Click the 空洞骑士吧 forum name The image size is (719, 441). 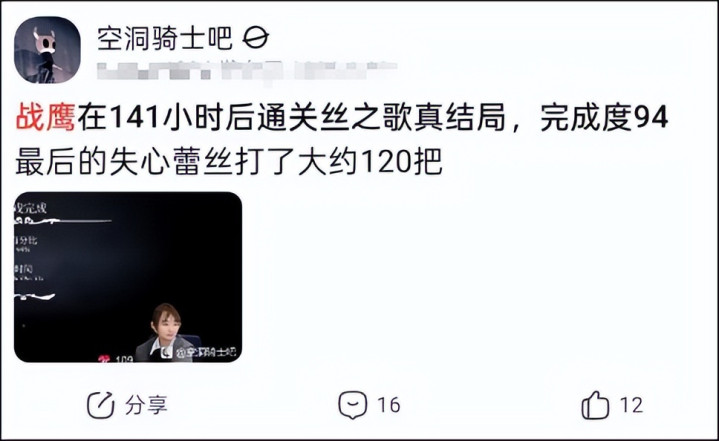(x=165, y=38)
